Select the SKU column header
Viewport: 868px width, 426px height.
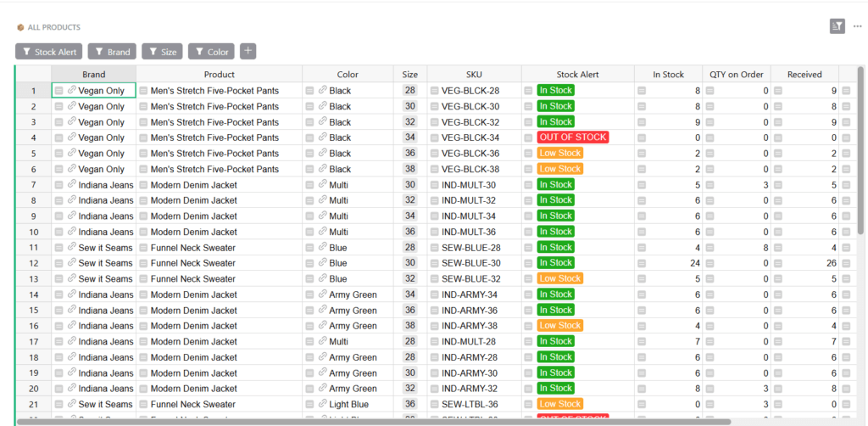click(x=474, y=74)
